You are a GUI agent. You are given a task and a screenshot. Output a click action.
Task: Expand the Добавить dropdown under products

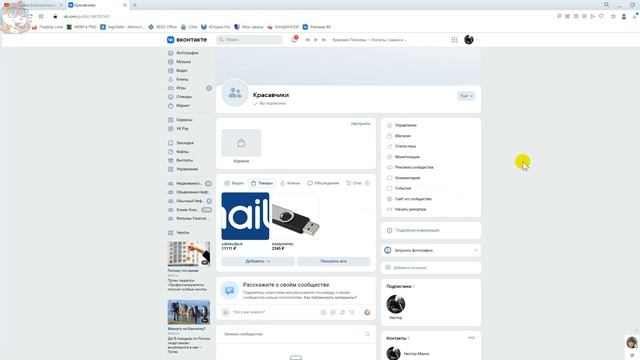pos(258,261)
